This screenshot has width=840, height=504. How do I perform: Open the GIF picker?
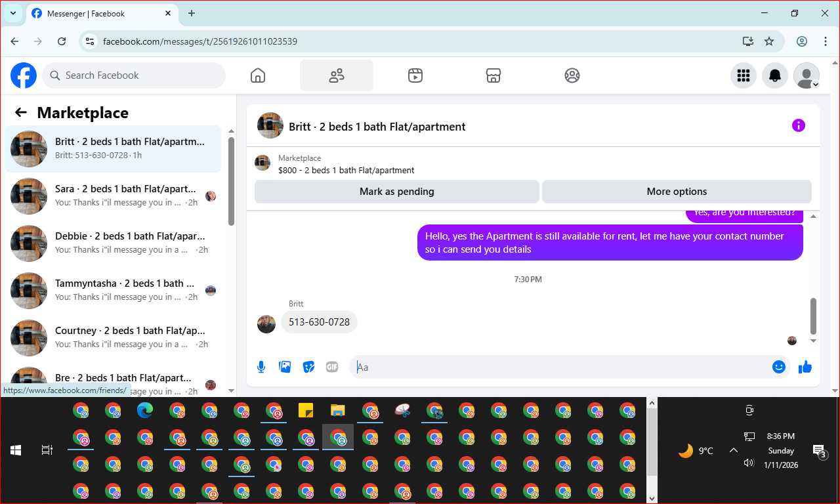point(332,367)
